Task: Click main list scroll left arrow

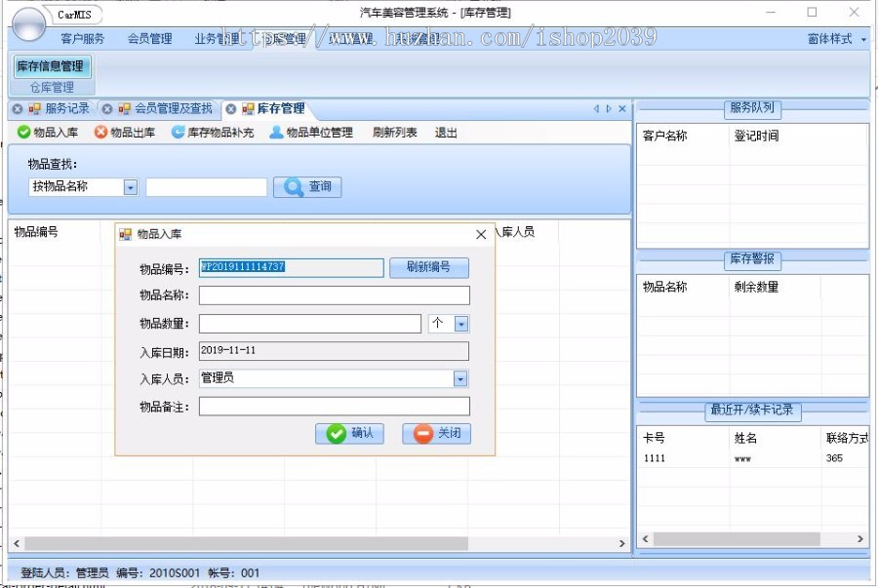Action: point(17,543)
